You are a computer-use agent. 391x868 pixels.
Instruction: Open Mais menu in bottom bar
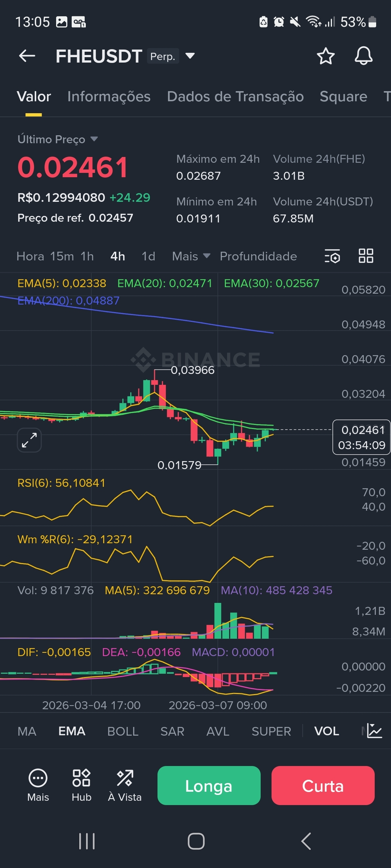click(x=38, y=785)
